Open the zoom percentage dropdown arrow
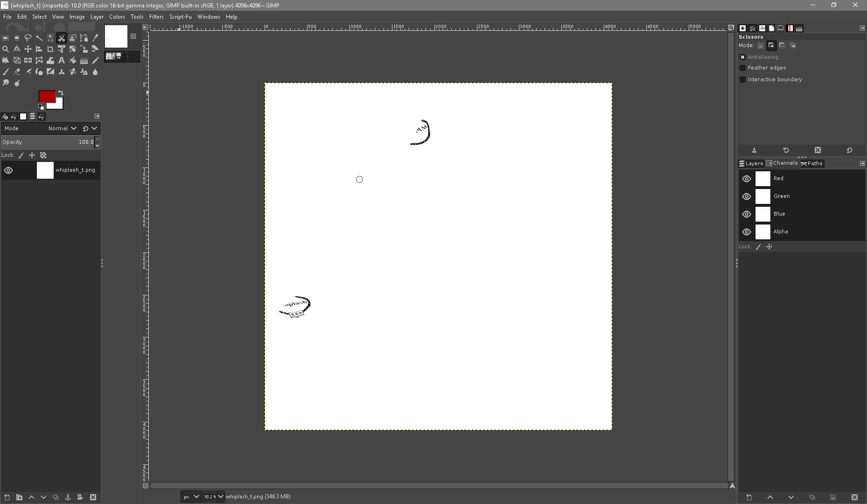Image resolution: width=867 pixels, height=504 pixels. (x=220, y=497)
